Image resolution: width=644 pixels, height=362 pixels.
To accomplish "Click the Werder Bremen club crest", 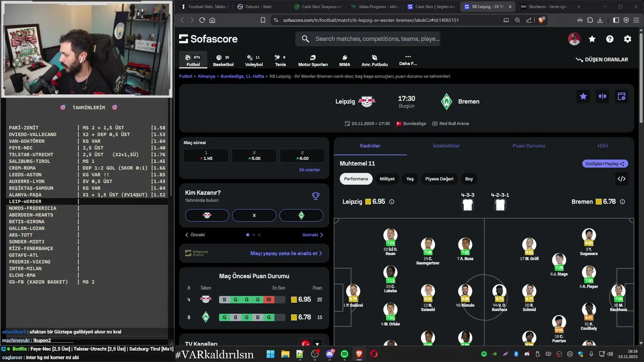I will pos(446,102).
